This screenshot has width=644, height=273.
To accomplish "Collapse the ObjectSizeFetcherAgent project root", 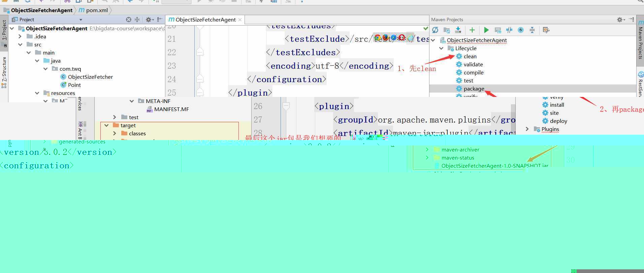I will click(12, 28).
